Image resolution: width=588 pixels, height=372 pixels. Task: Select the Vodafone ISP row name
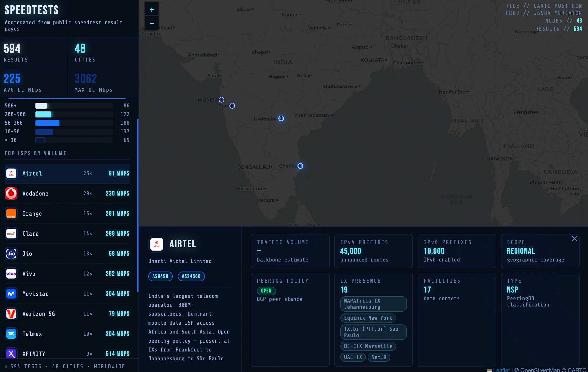coord(35,193)
